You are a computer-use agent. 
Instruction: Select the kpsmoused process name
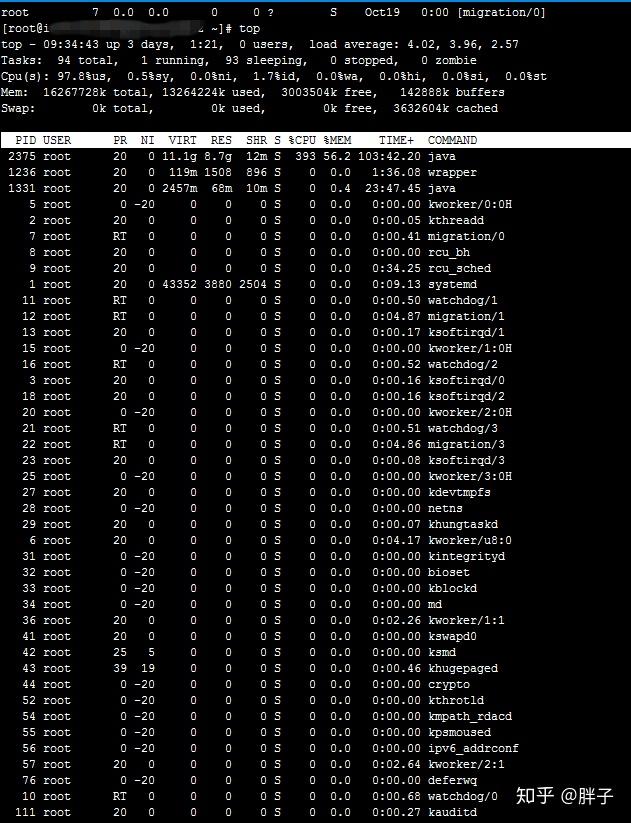459,733
